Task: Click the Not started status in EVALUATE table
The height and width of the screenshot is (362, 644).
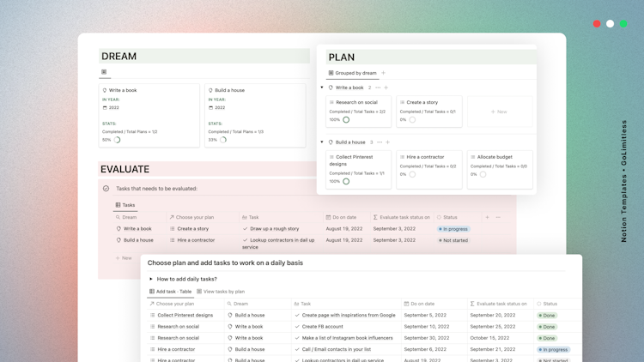Action: click(453, 240)
